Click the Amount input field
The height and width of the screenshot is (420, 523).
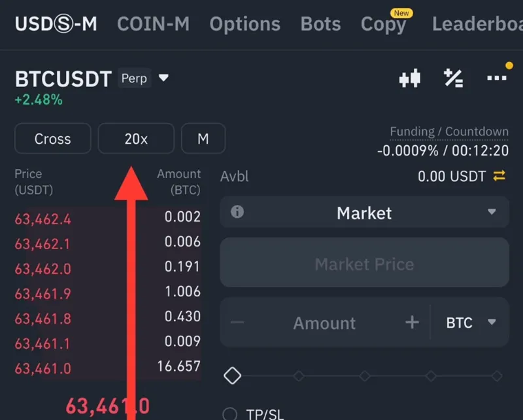[x=324, y=323]
